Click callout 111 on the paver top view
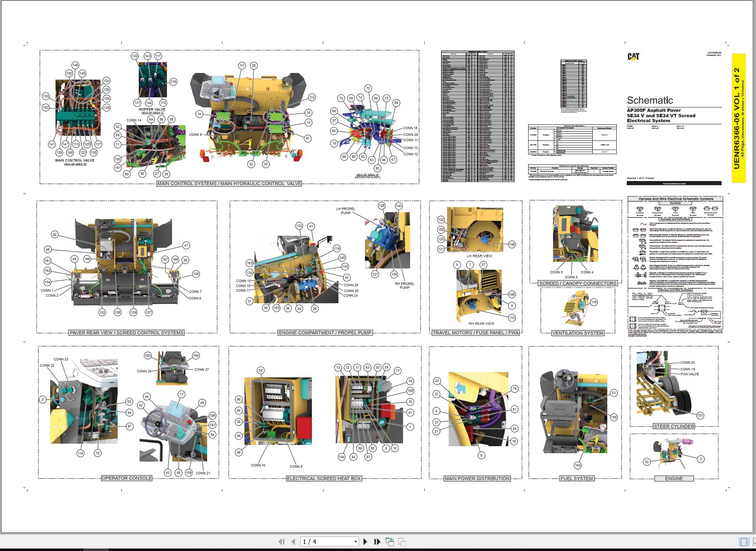 pos(242,65)
